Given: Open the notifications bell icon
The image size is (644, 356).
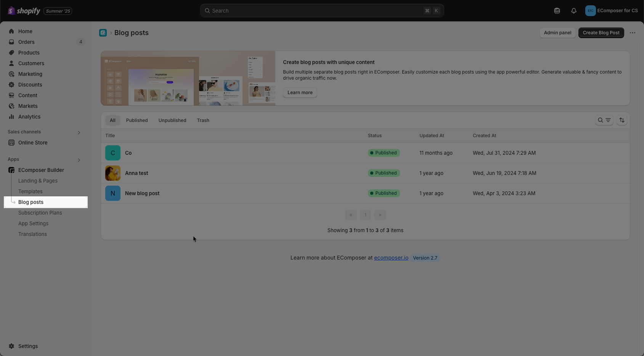Looking at the screenshot, I should pyautogui.click(x=573, y=11).
